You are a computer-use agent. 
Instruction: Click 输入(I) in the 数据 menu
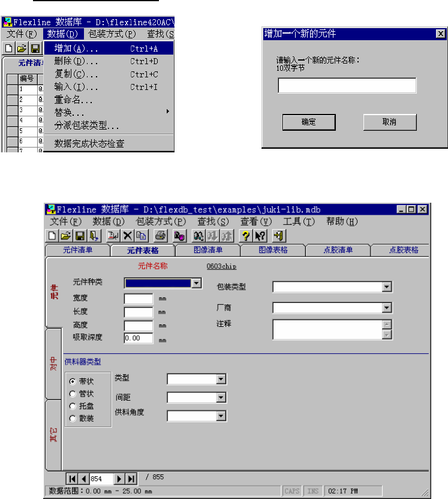[109, 87]
